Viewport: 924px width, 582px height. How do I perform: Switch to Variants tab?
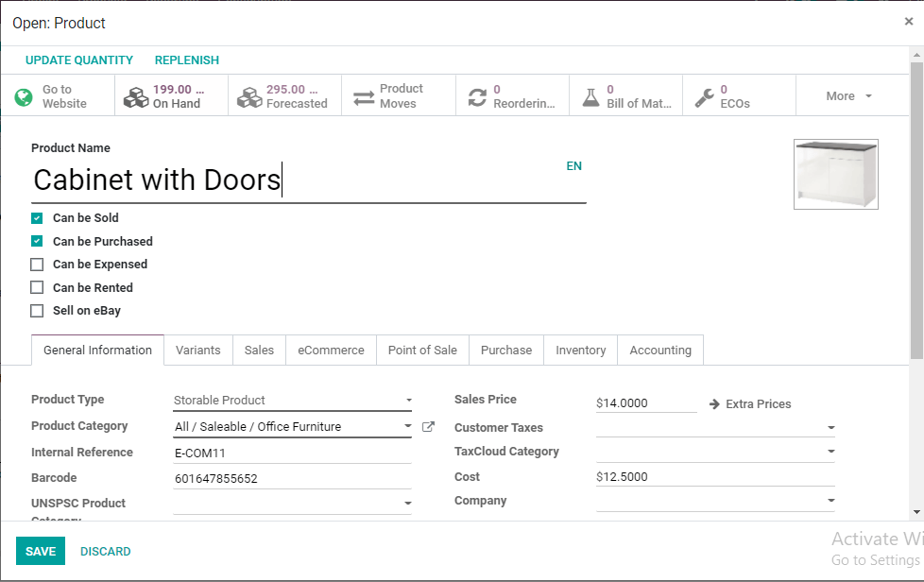pos(198,350)
